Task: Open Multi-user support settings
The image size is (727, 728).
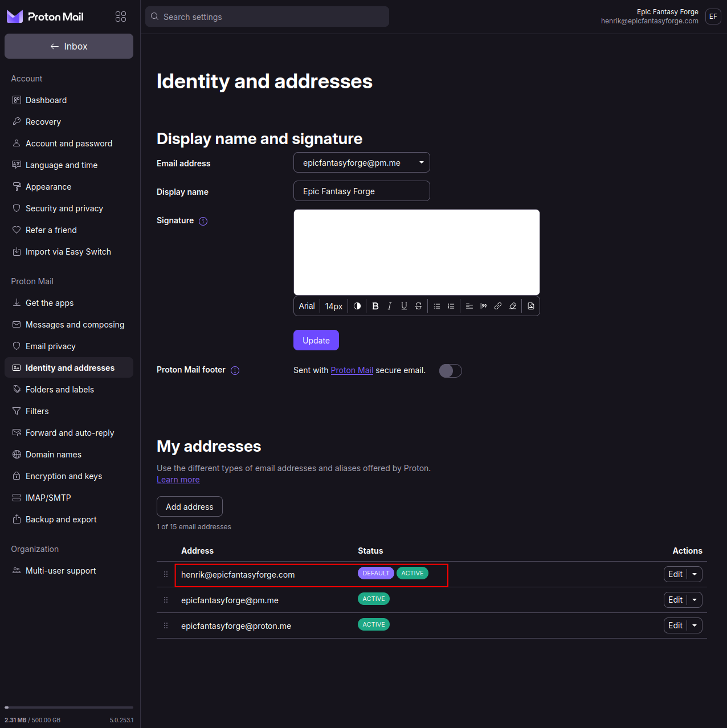Action: tap(69, 571)
